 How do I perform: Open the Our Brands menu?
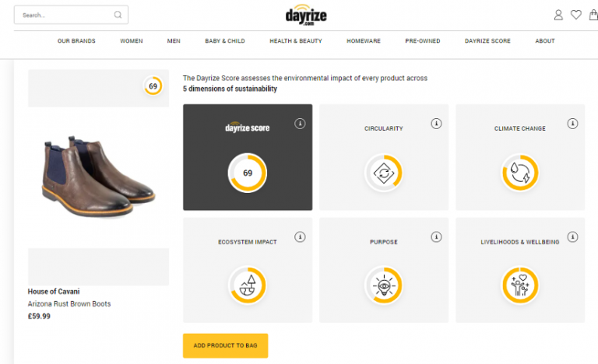(76, 41)
